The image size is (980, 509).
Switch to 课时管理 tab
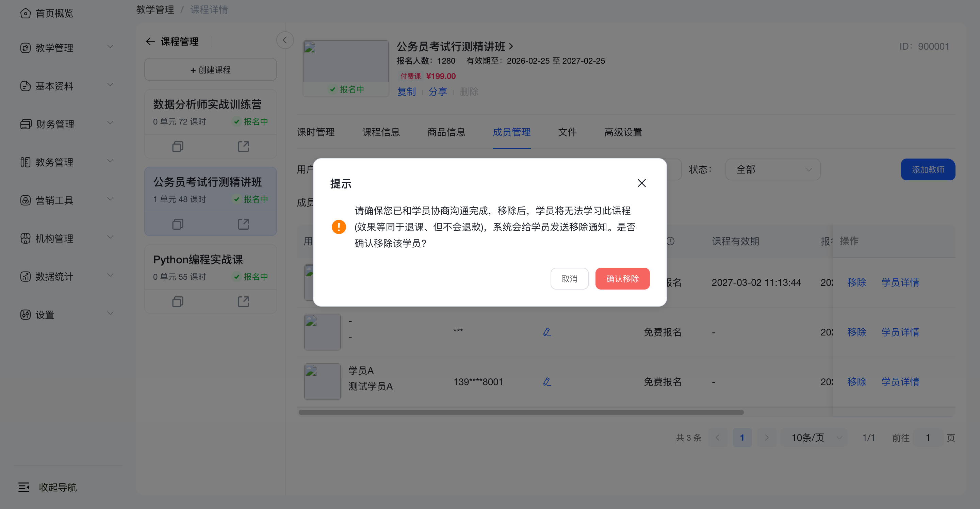pos(316,132)
